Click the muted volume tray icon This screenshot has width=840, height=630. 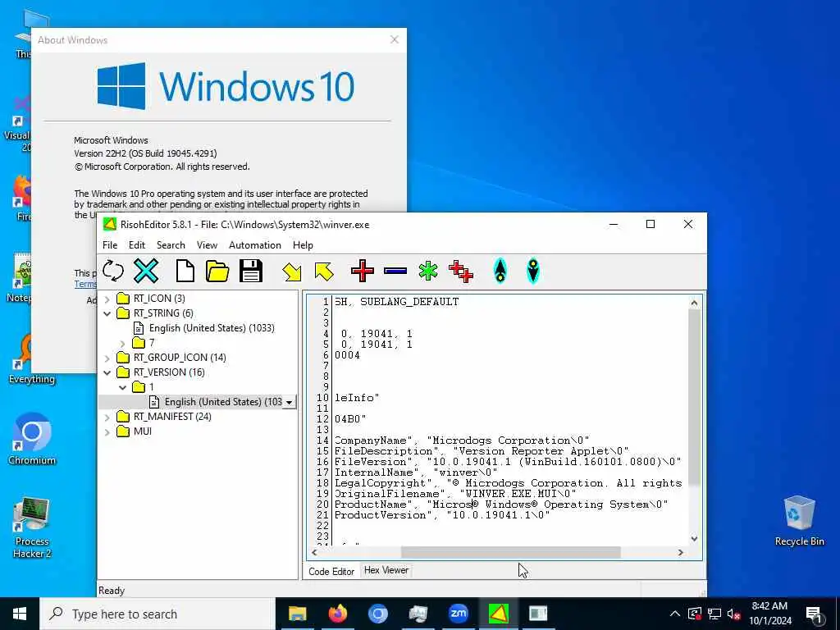click(x=734, y=614)
